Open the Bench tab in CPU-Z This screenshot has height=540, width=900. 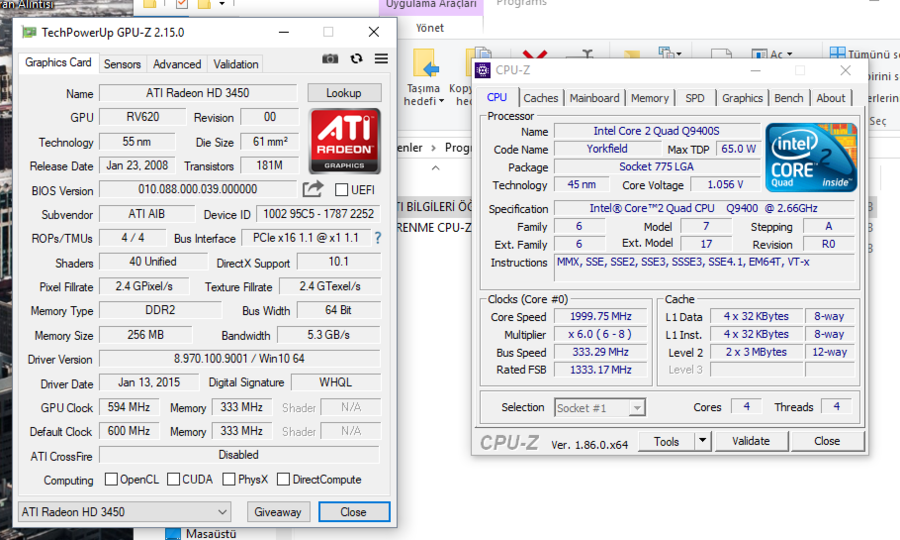click(789, 98)
